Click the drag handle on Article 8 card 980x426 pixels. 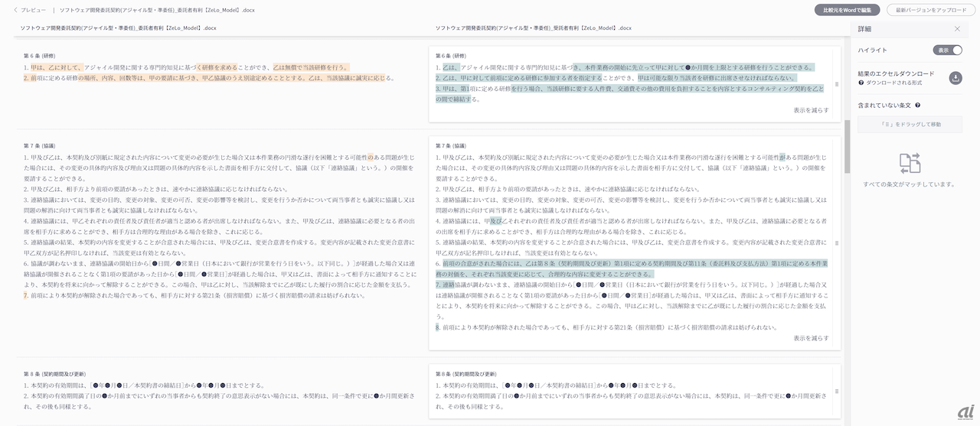[x=836, y=391]
